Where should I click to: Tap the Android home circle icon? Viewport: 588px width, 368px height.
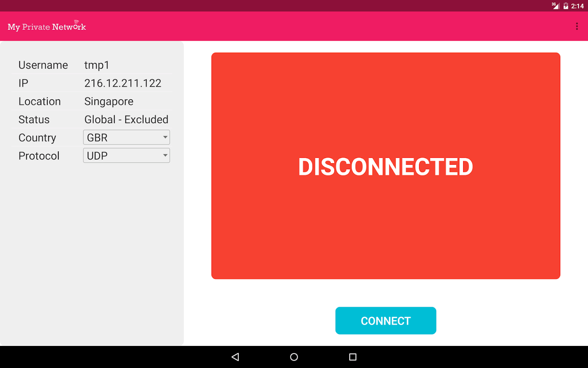(294, 357)
